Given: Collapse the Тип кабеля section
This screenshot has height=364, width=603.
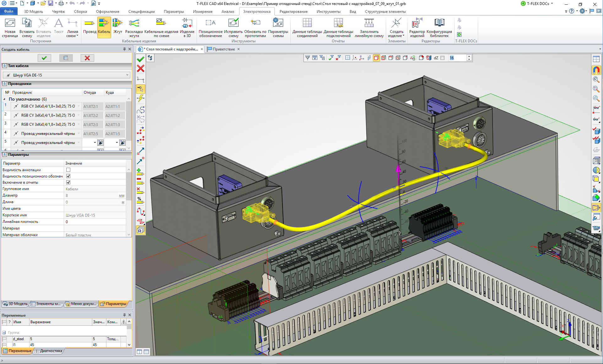Looking at the screenshot, I should click(4, 66).
